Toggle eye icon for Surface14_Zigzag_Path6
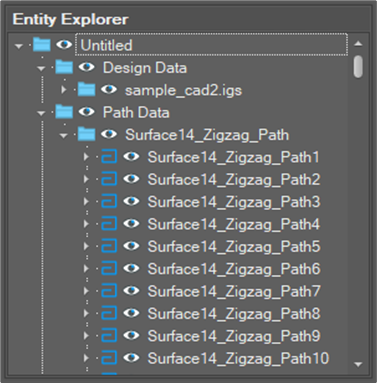Screen dimensions: 377x383 point(131,268)
